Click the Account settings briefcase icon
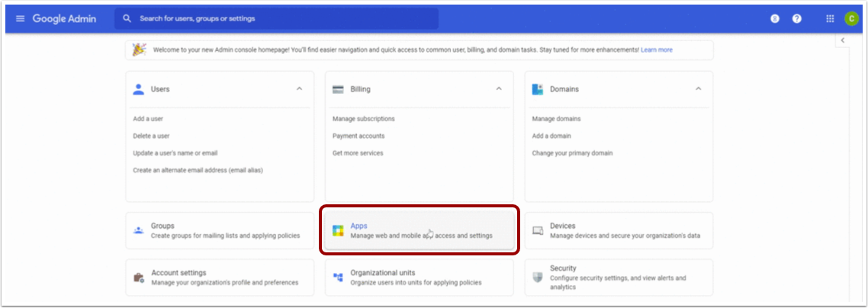This screenshot has width=868, height=308. (139, 278)
